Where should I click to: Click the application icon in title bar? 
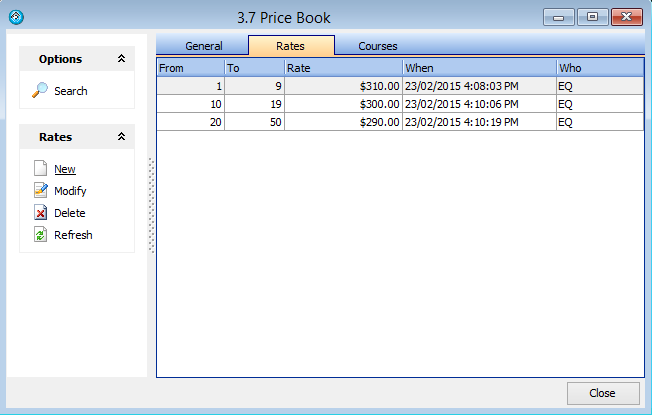point(15,17)
